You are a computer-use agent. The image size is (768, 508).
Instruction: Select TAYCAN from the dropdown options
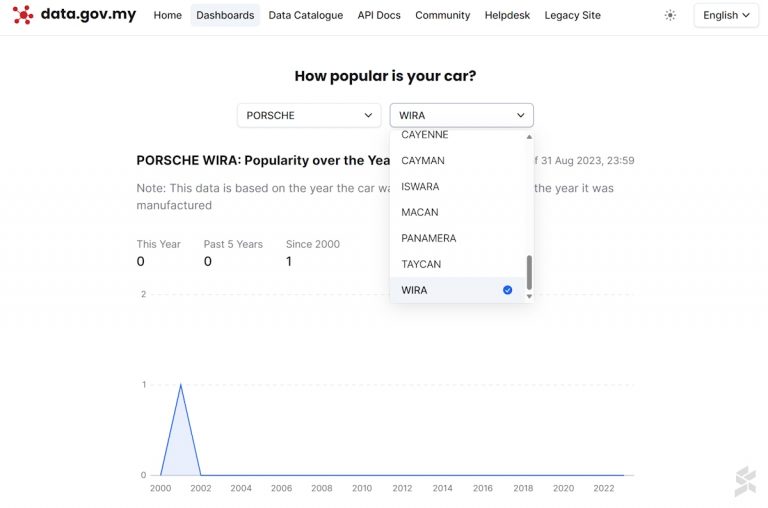421,264
